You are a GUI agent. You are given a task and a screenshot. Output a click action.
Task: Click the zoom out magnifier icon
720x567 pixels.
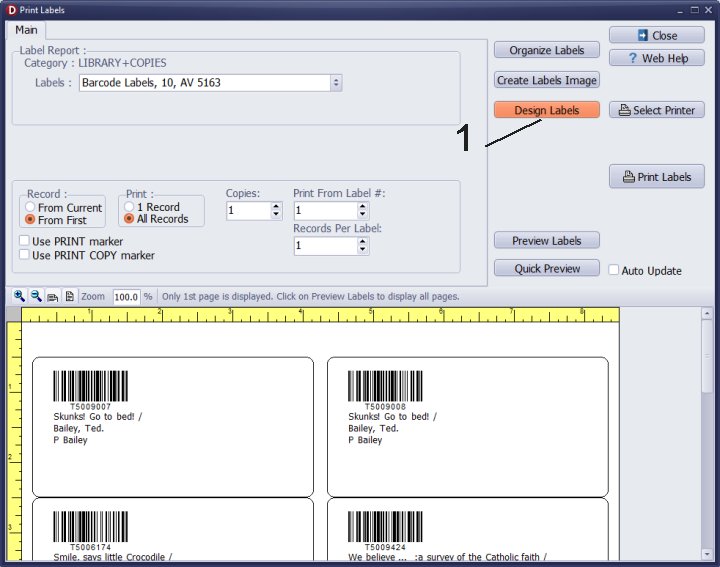coord(35,297)
